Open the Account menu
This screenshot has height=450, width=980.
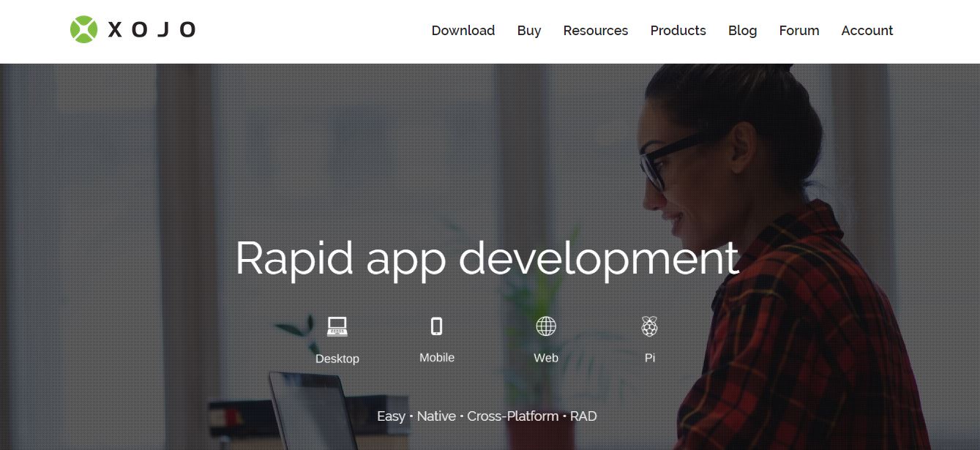click(x=867, y=31)
